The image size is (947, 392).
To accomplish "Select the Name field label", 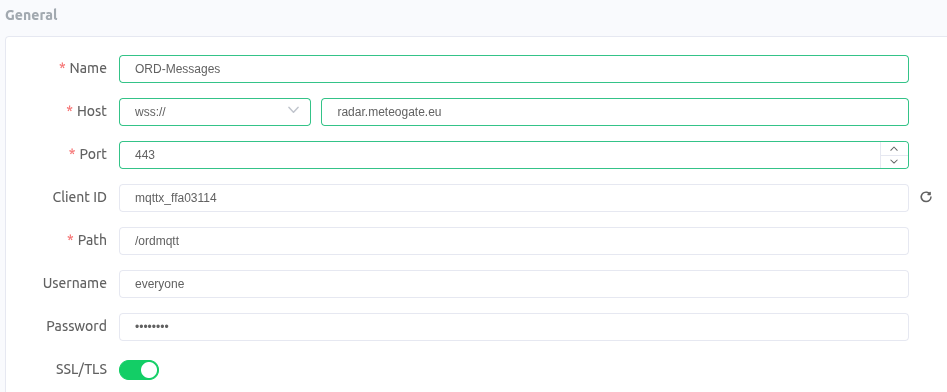I will pos(88,68).
